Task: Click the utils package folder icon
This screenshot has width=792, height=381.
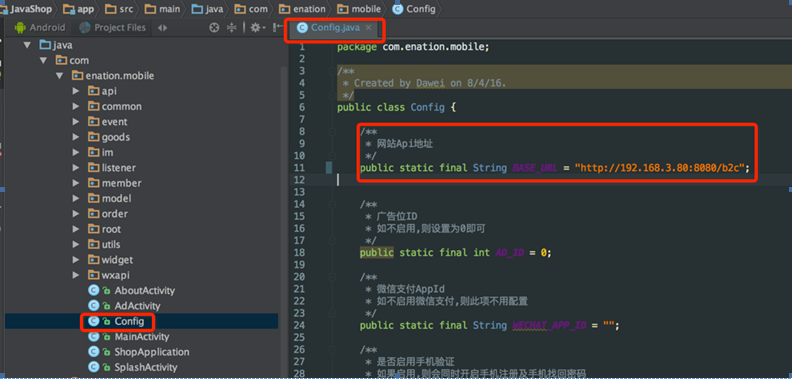Action: pyautogui.click(x=93, y=245)
